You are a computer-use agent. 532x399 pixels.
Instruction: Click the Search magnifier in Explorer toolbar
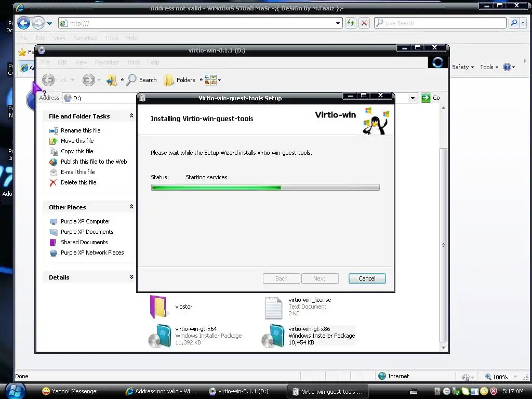click(x=141, y=80)
